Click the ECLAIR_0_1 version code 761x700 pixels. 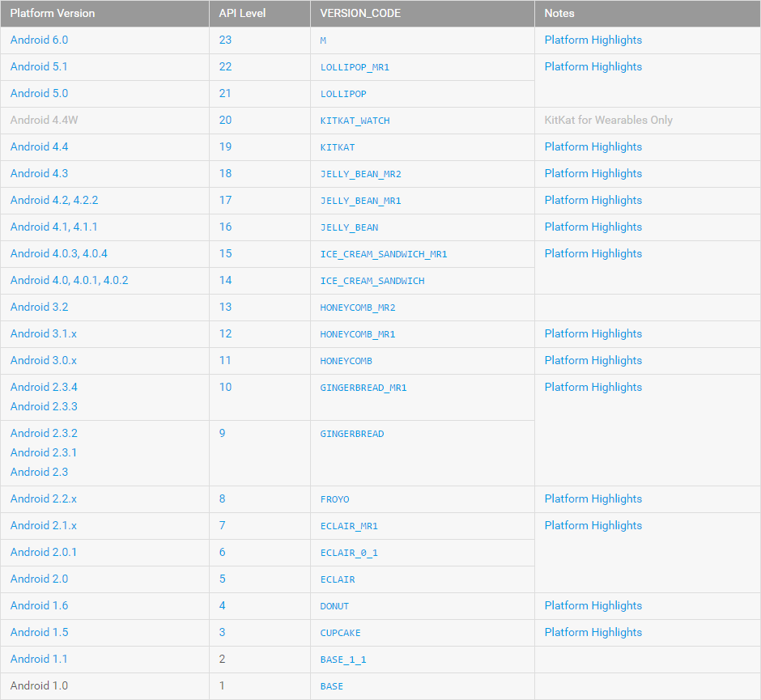pyautogui.click(x=349, y=553)
